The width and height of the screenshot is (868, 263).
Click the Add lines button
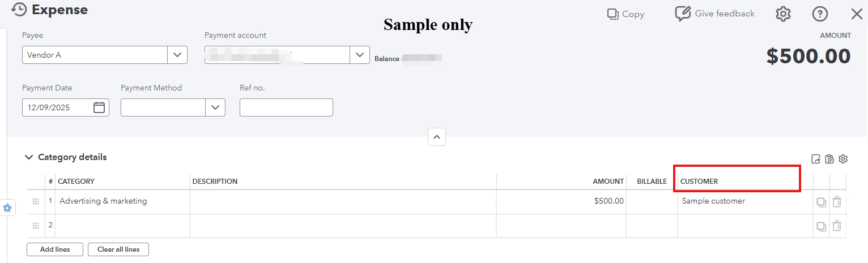(x=55, y=249)
